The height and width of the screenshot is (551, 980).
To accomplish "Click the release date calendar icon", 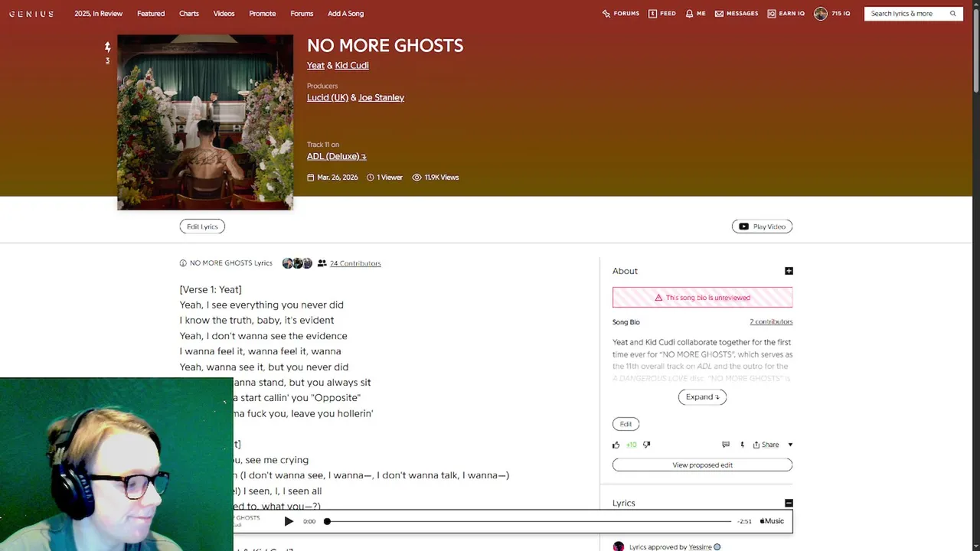I will pos(311,178).
